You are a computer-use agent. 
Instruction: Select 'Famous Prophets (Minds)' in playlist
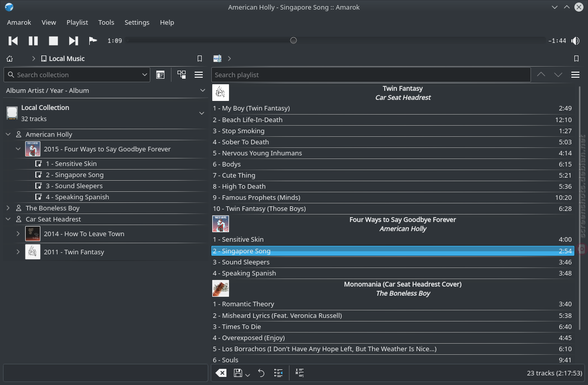click(392, 197)
